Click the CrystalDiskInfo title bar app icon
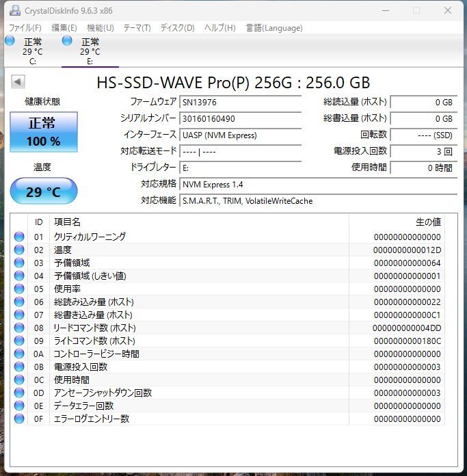This screenshot has width=467, height=476. point(15,11)
